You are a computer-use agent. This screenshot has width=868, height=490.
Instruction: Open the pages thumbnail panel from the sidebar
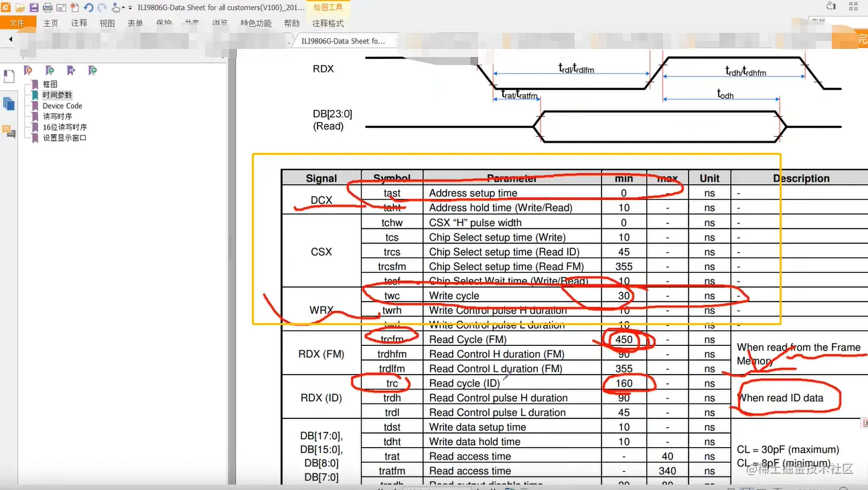9,104
